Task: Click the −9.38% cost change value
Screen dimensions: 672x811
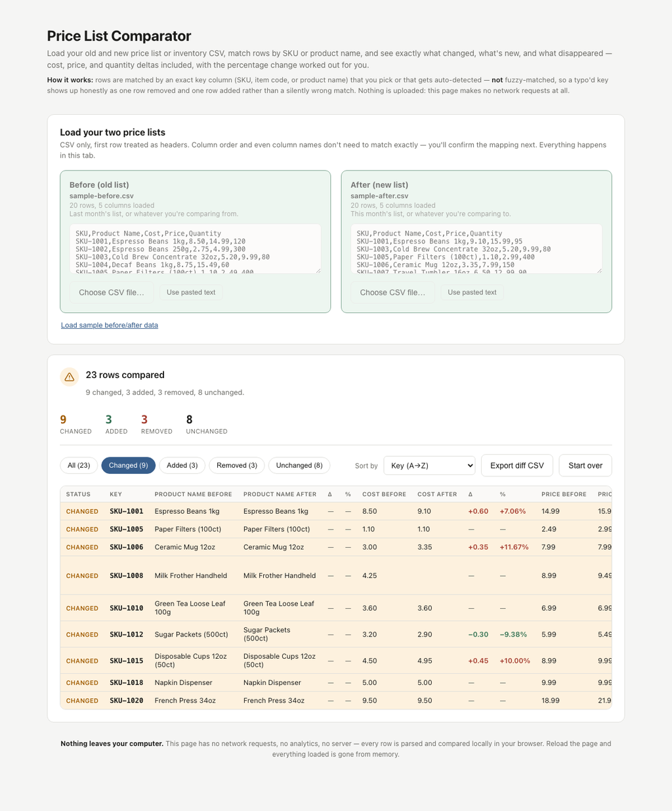Action: coord(513,634)
